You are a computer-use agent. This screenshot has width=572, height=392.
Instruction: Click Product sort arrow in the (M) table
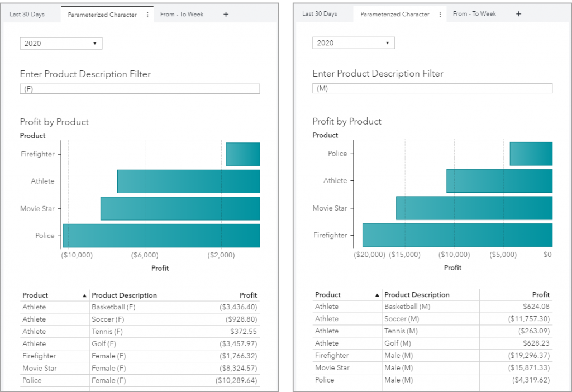(x=377, y=295)
